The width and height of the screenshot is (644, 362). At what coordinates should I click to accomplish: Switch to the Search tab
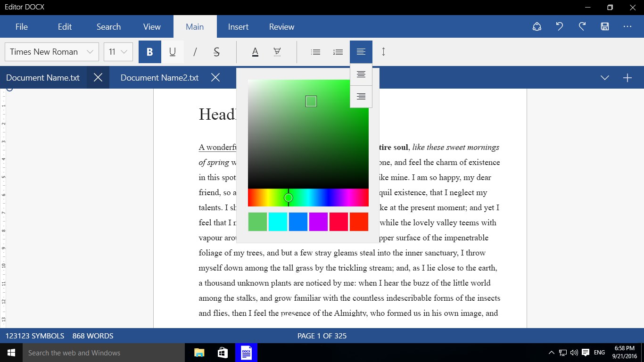[108, 27]
